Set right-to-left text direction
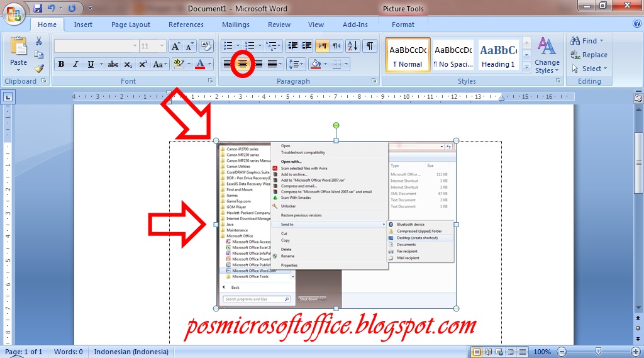The image size is (644, 358). point(336,46)
